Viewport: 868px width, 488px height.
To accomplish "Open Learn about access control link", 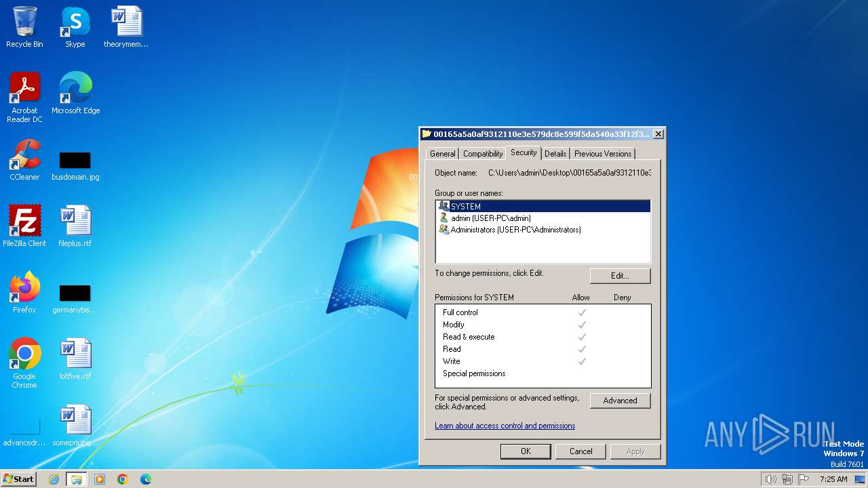I will pos(505,426).
